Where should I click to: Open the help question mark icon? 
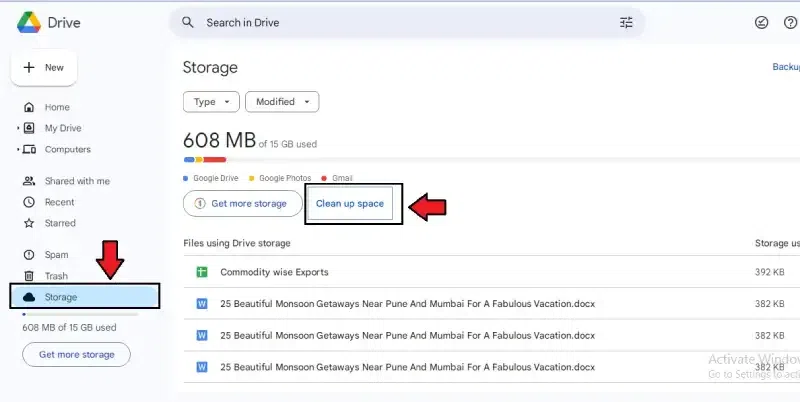pos(790,22)
